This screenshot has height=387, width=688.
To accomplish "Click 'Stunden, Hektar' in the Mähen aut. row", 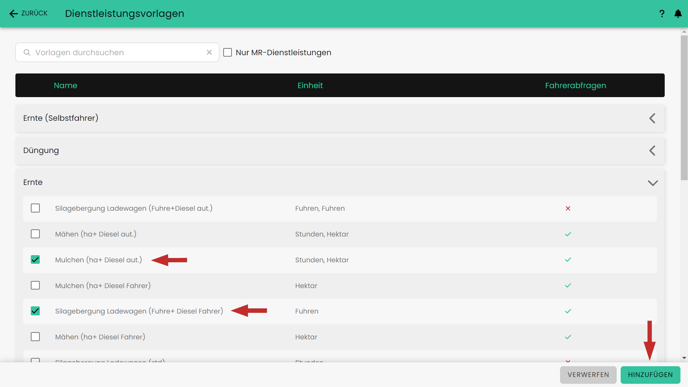I will click(x=322, y=234).
